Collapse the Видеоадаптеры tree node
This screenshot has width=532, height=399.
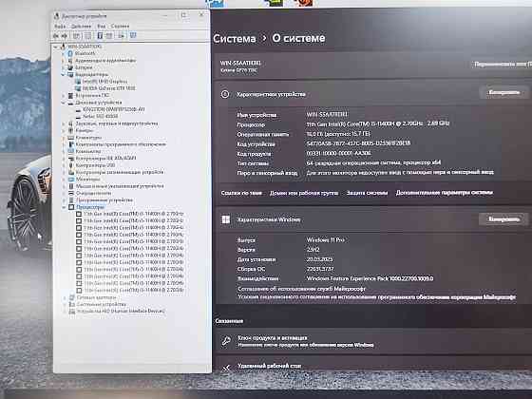[64, 74]
